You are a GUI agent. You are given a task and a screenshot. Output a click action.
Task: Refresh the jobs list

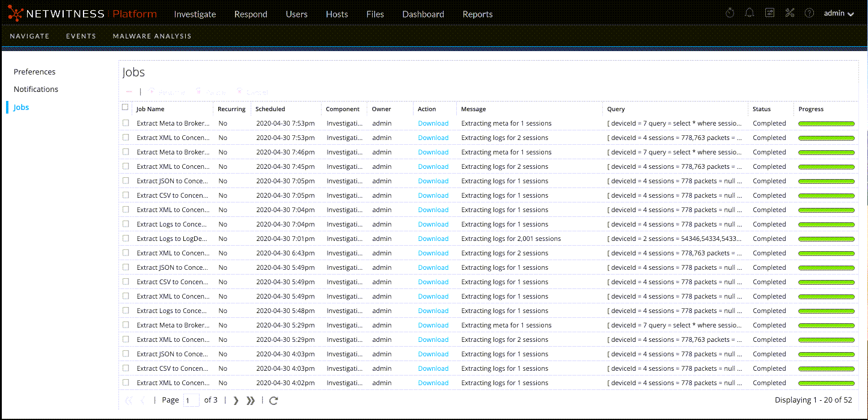coord(274,400)
